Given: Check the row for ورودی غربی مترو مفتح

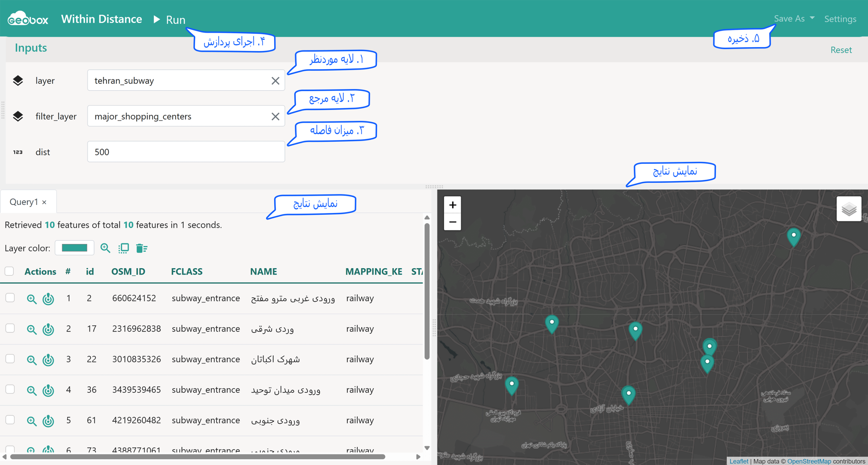Looking at the screenshot, I should pos(10,298).
